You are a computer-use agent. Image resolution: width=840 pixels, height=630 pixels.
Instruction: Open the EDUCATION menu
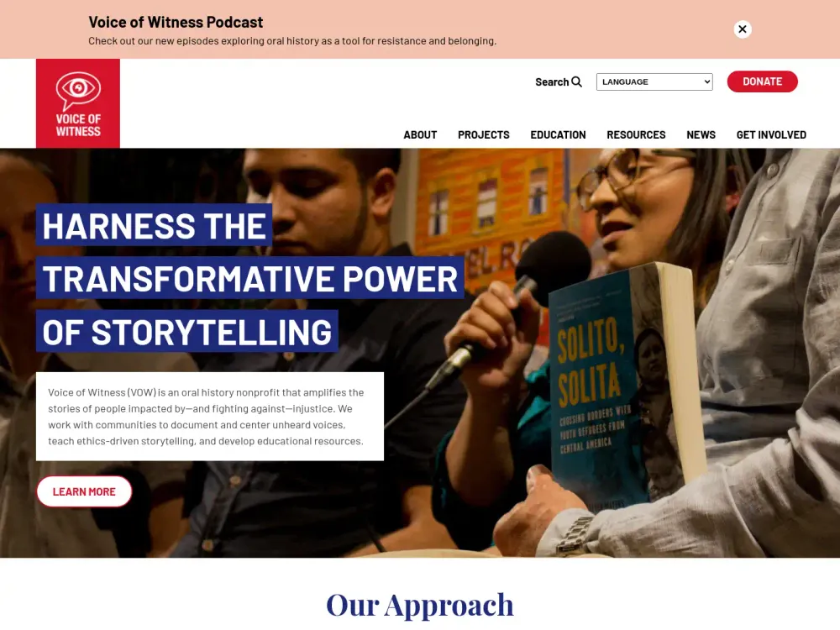(x=559, y=135)
